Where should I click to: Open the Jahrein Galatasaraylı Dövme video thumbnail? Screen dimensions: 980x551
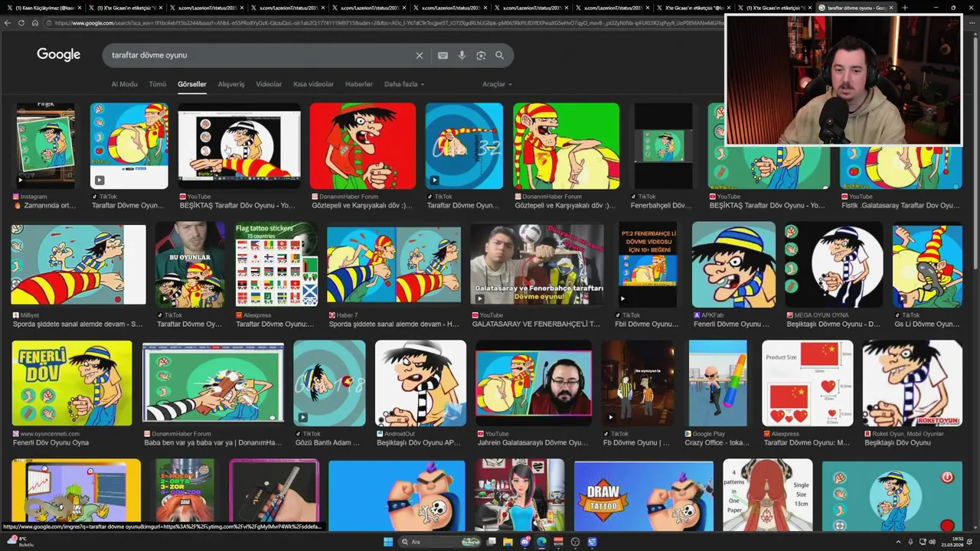coord(534,383)
